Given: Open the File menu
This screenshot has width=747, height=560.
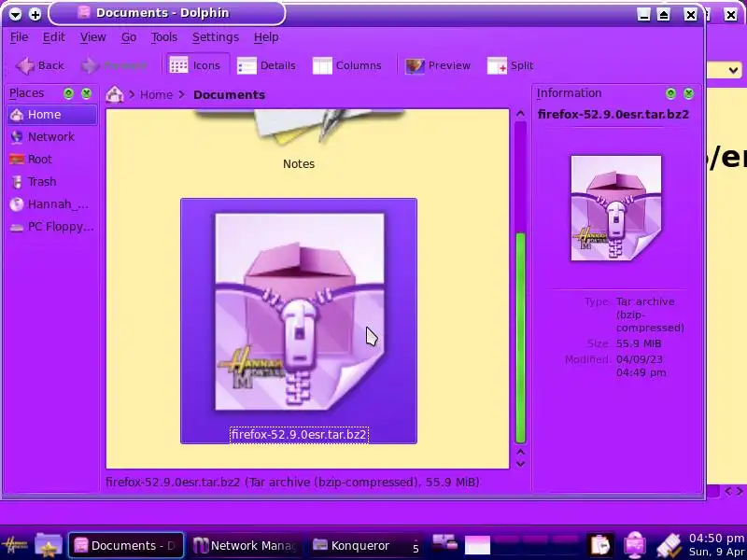Looking at the screenshot, I should point(19,37).
